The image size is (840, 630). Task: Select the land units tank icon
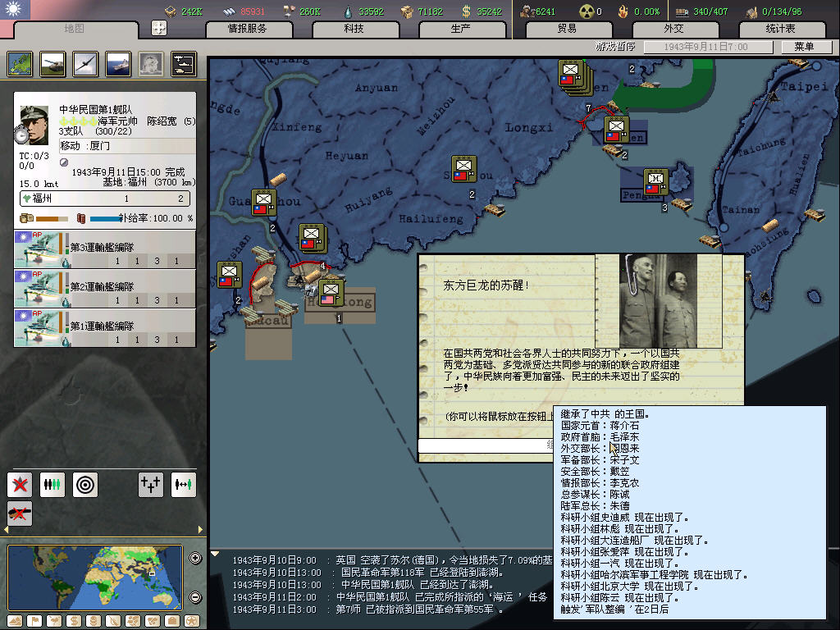coord(52,64)
